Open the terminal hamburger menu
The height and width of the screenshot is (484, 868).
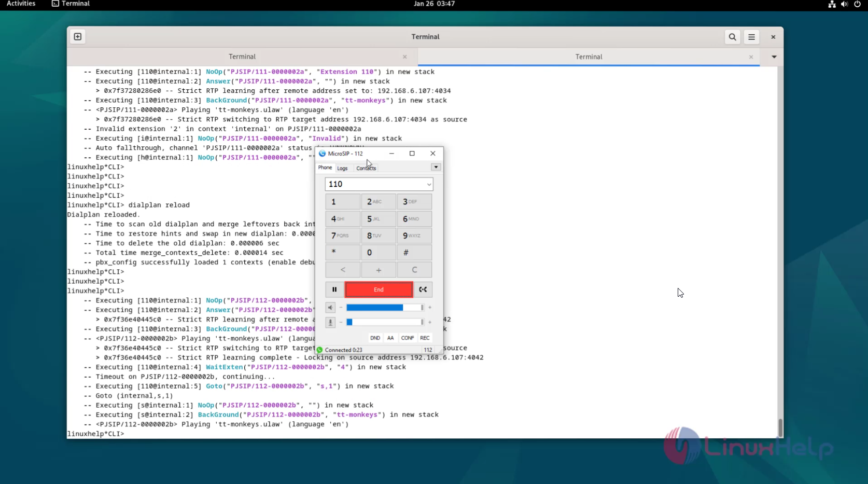point(751,37)
